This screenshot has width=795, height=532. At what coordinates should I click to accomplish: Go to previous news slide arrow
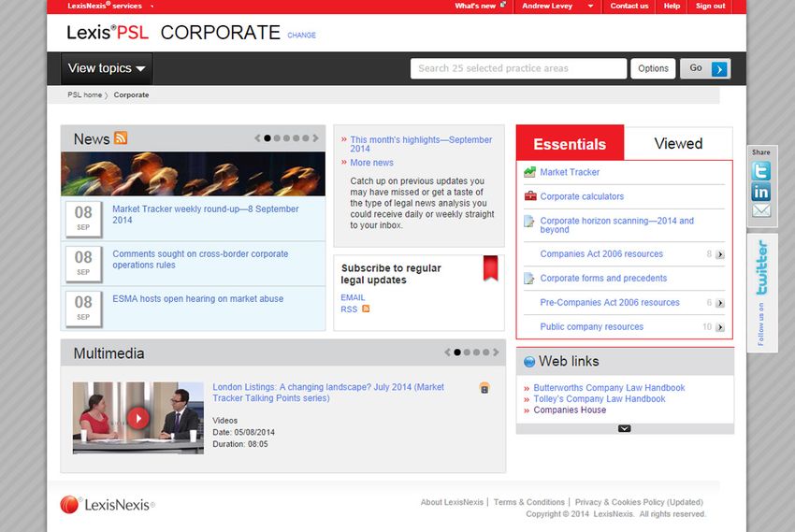pyautogui.click(x=257, y=137)
